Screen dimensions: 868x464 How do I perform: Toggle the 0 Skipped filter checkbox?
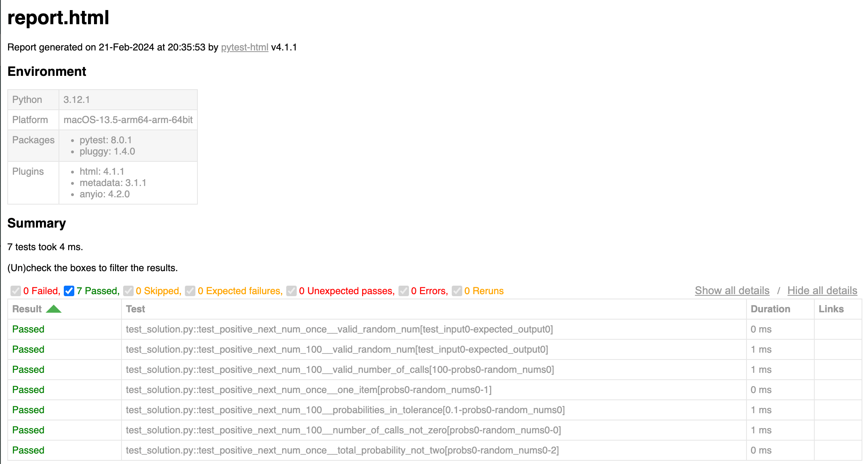[128, 291]
